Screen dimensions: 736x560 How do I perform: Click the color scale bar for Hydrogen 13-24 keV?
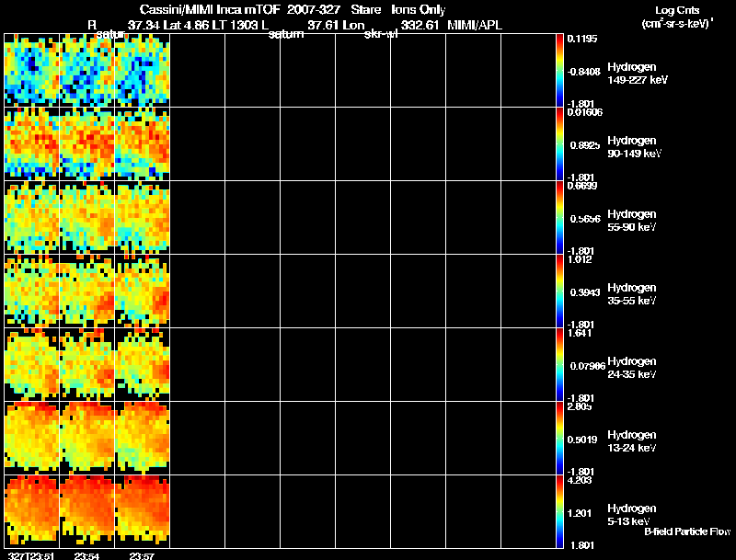click(559, 439)
